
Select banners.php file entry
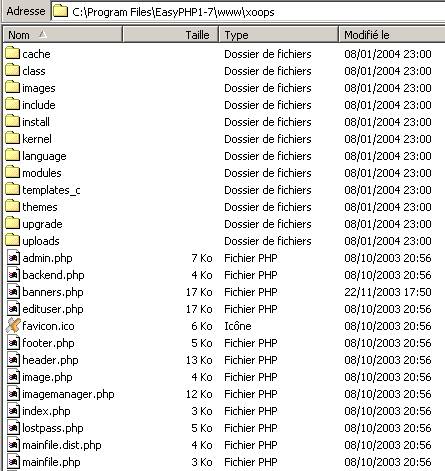pyautogui.click(x=53, y=292)
